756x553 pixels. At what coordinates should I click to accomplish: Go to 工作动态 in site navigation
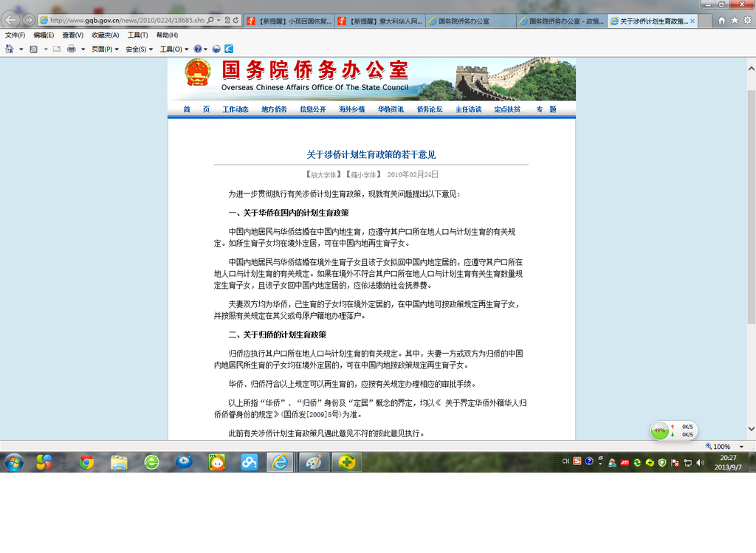coord(236,109)
